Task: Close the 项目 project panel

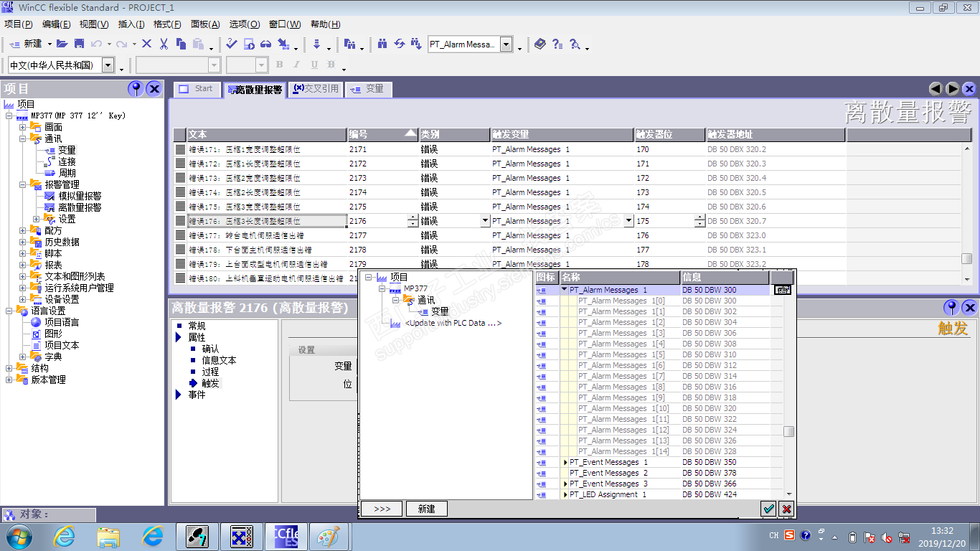Action: (x=154, y=89)
